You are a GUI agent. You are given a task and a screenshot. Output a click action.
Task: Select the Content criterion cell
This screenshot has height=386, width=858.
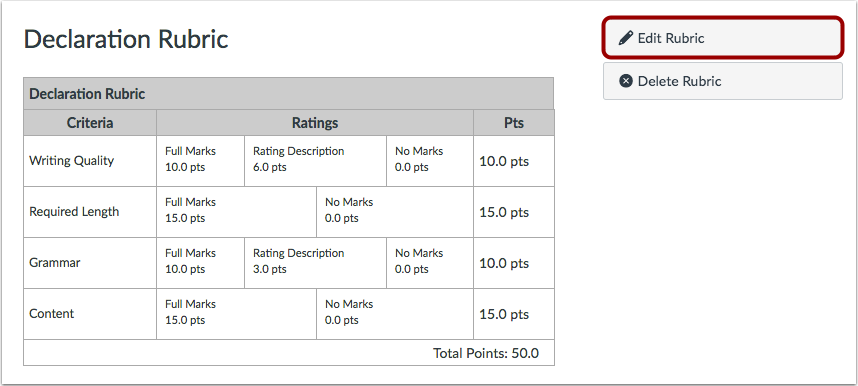(x=90, y=314)
